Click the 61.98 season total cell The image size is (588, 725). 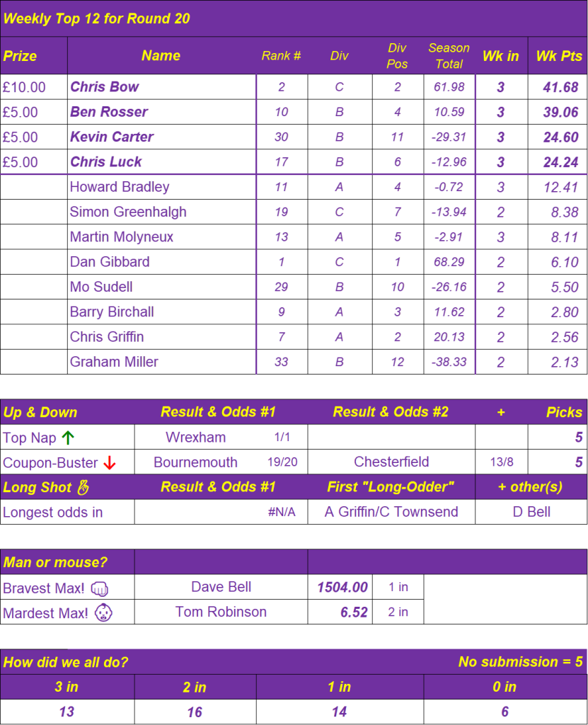point(449,87)
